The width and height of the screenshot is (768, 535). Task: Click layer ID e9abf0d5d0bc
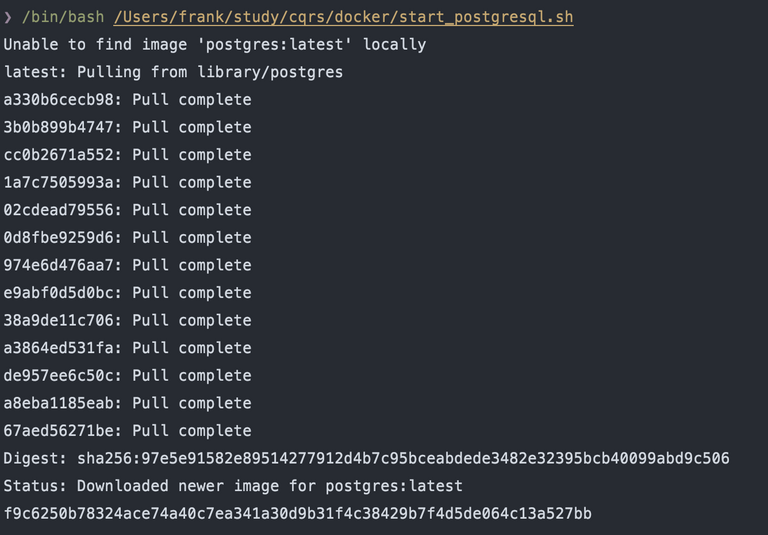tap(59, 293)
